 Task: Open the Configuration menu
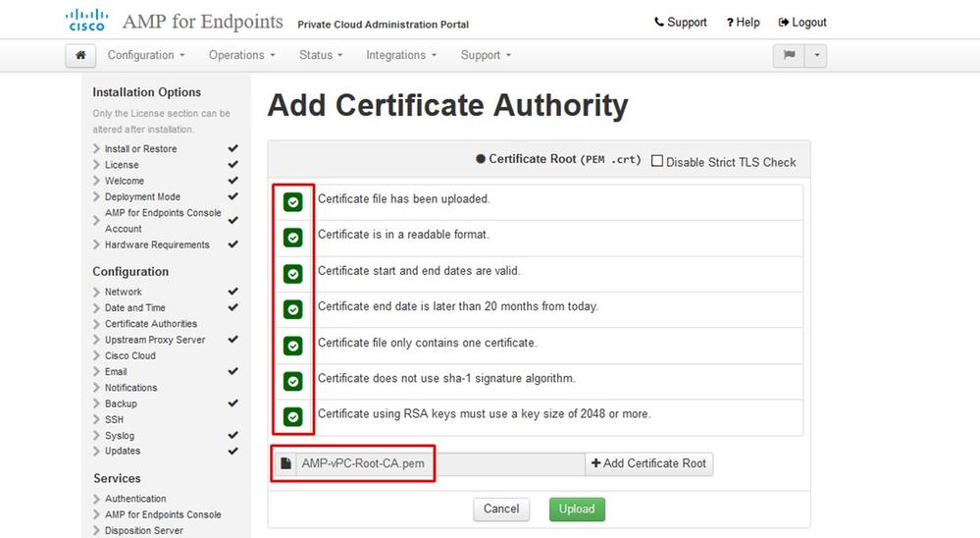146,55
